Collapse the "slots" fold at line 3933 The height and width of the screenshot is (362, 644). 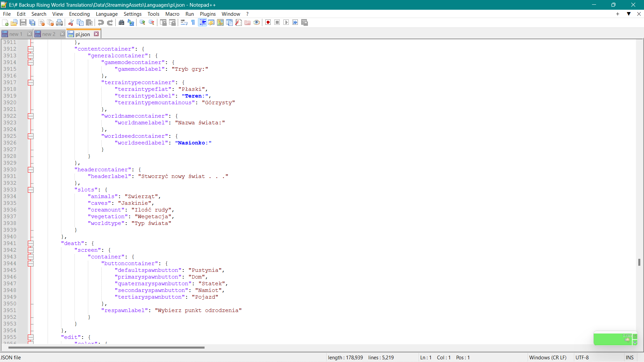(31, 190)
